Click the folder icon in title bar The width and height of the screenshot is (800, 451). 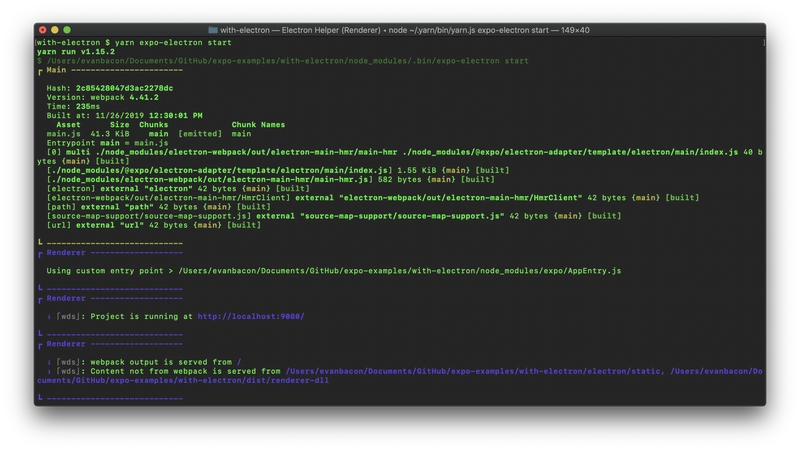click(x=213, y=30)
